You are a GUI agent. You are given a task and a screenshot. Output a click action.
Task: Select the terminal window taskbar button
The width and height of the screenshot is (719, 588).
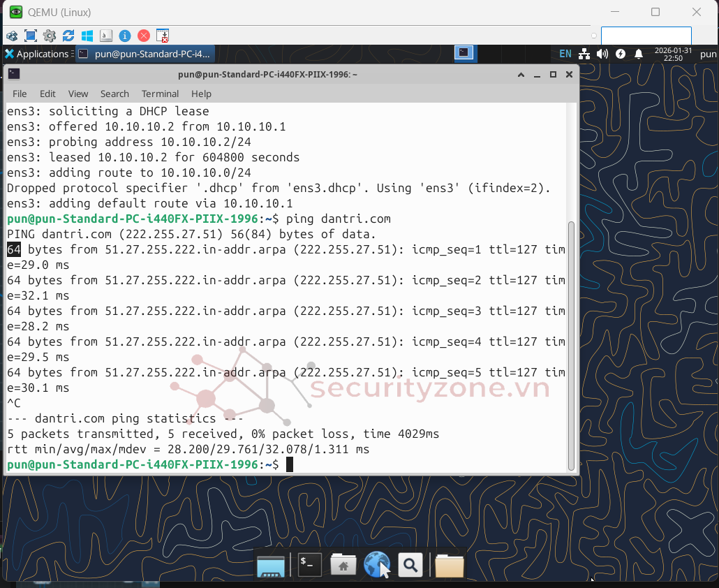[144, 54]
